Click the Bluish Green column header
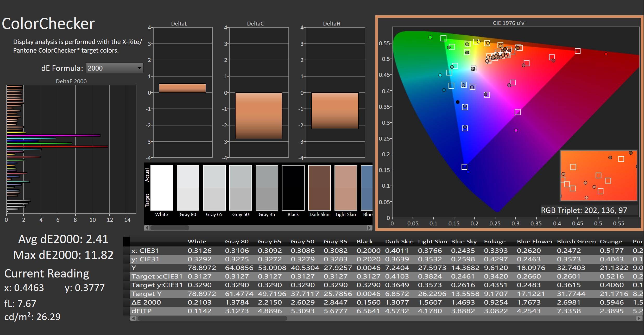The height and width of the screenshot is (335, 644). click(576, 242)
